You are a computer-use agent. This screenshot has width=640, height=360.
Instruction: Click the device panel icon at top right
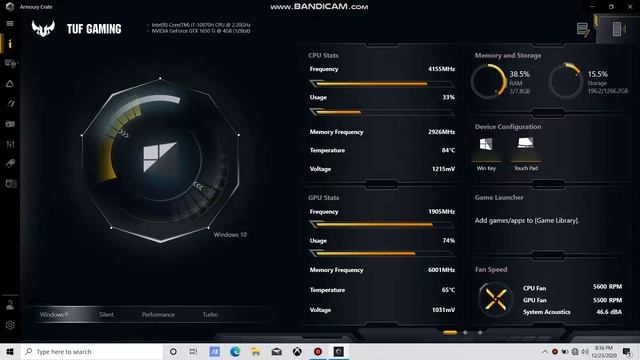[x=617, y=29]
